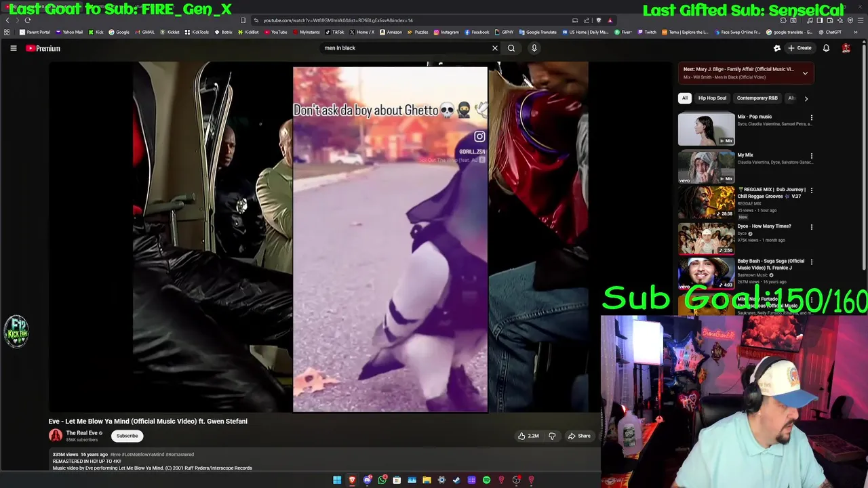Open the Google Translate bookmark
868x488 pixels.
coord(537,32)
